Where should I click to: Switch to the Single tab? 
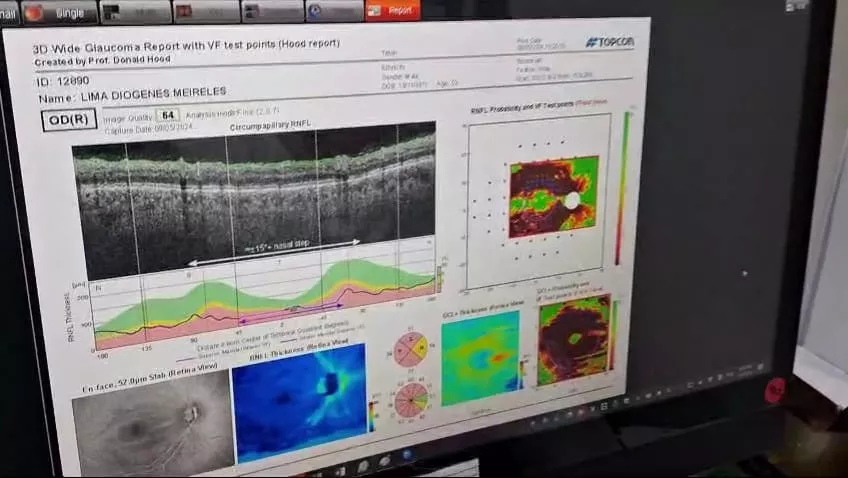59,12
